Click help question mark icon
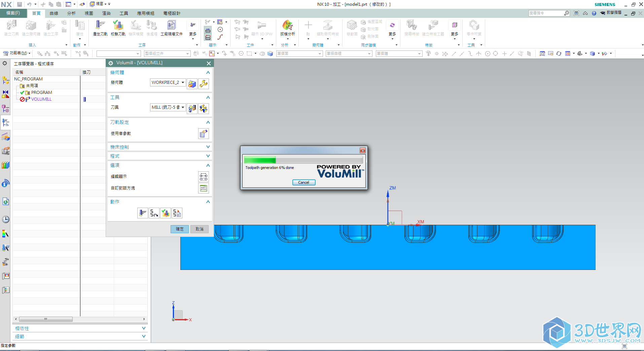 pyautogui.click(x=594, y=13)
